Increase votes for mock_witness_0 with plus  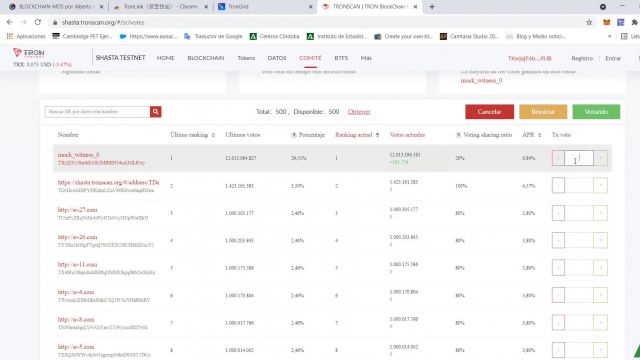(x=600, y=158)
